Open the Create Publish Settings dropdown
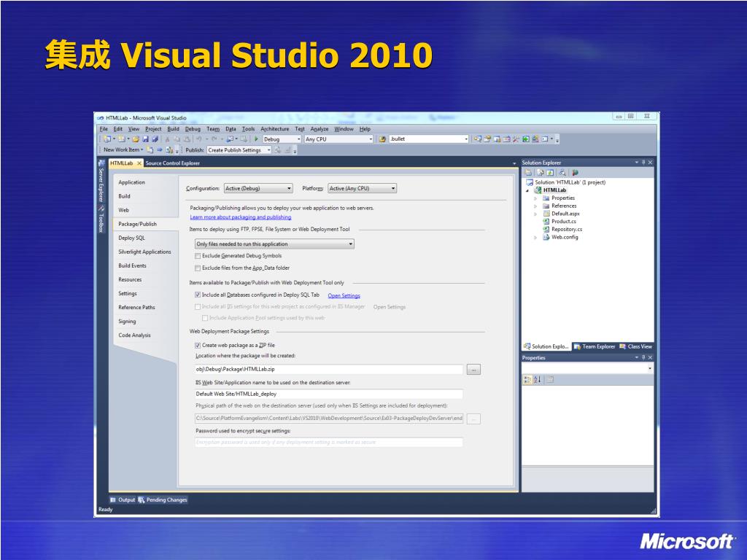 click(239, 150)
